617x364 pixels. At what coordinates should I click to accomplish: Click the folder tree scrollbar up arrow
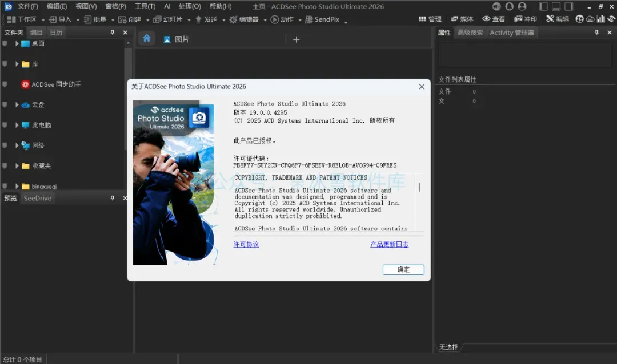[129, 43]
